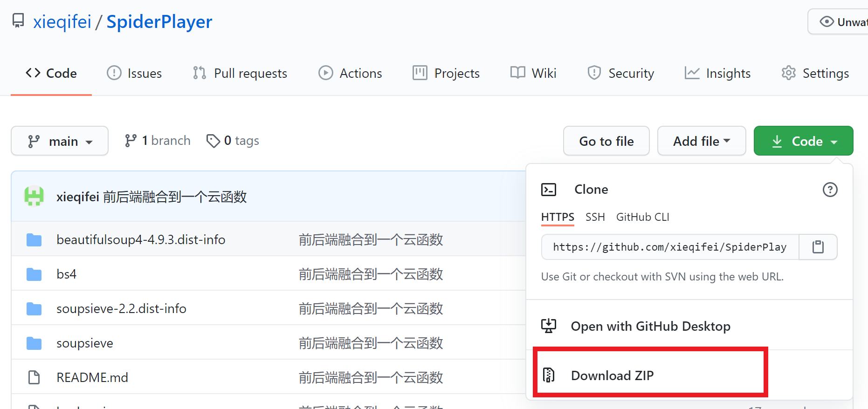
Task: Open the soupsieve-2.2.dist-info folder
Action: 121,308
